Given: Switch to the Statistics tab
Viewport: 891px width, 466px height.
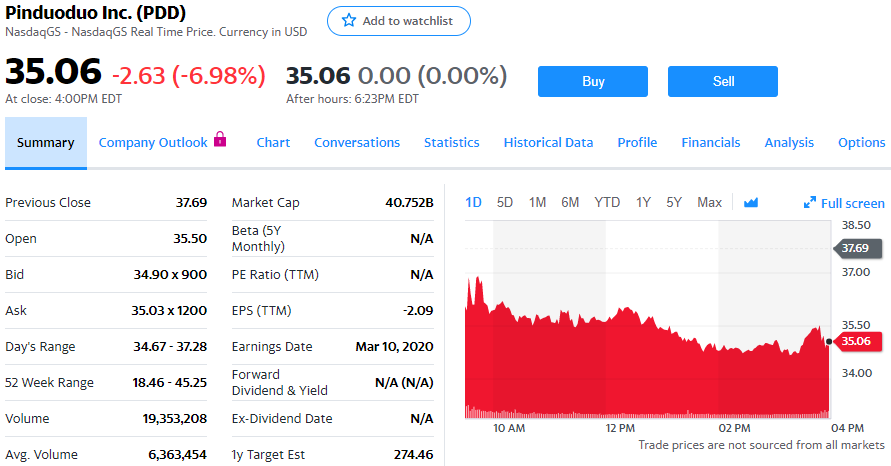Looking at the screenshot, I should pyautogui.click(x=451, y=143).
